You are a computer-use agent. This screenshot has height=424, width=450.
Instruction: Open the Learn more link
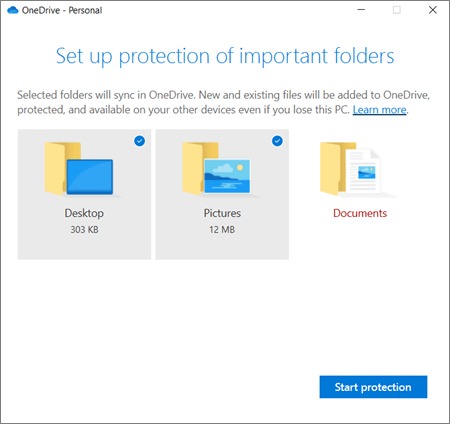tap(380, 110)
